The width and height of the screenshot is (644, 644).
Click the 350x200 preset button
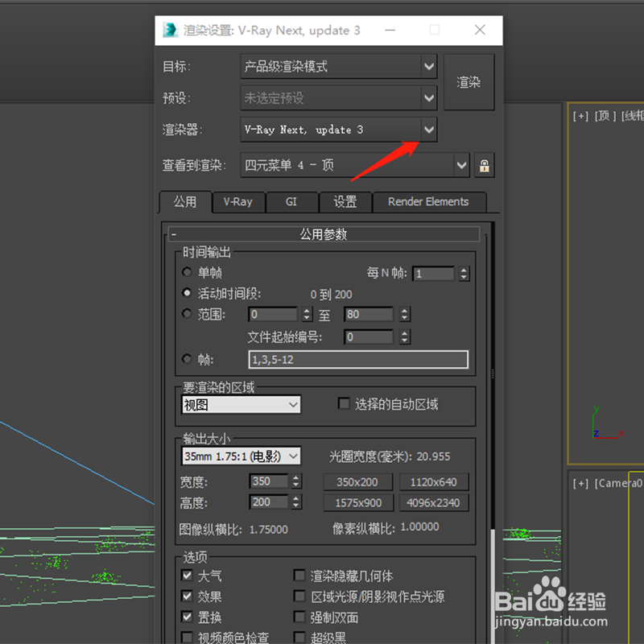pyautogui.click(x=357, y=481)
